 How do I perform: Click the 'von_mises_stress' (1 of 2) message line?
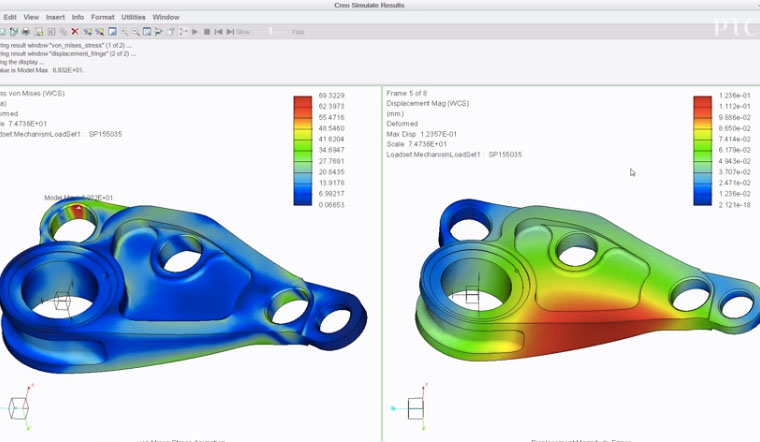coord(66,45)
